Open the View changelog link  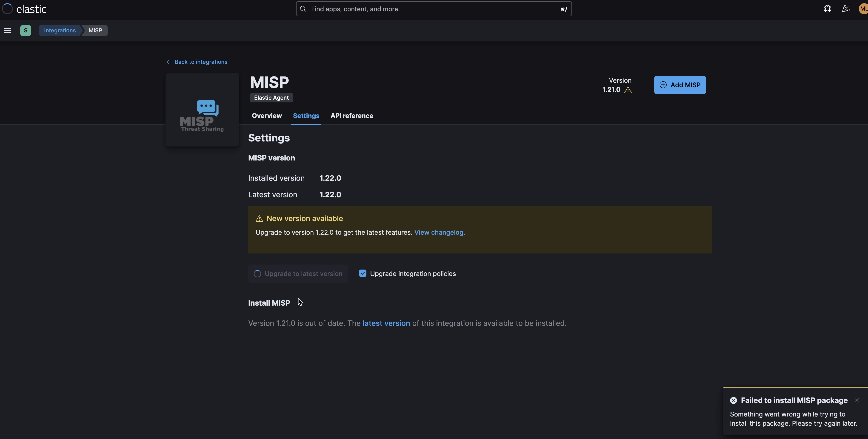(x=439, y=232)
